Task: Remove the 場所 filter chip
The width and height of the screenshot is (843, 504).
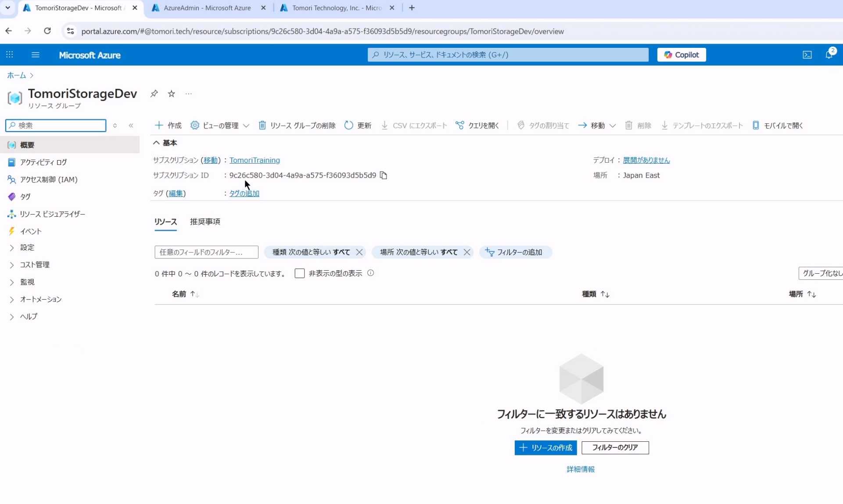Action: click(x=467, y=252)
